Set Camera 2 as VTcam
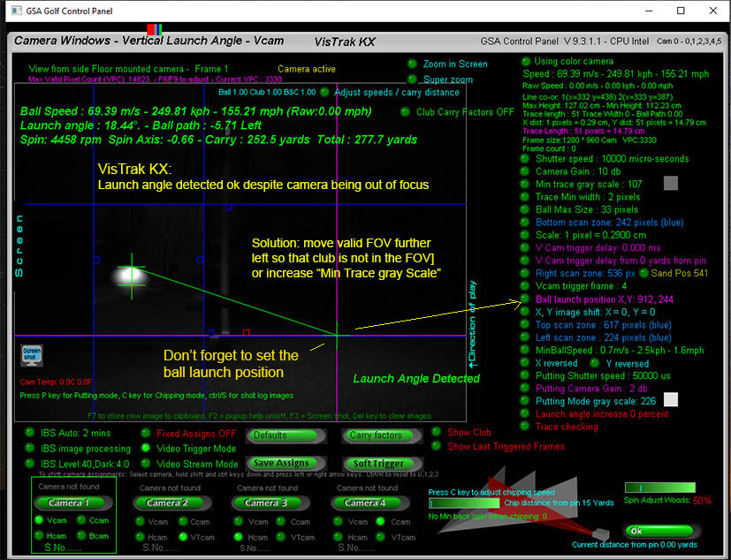This screenshot has height=560, width=731. pos(183,537)
